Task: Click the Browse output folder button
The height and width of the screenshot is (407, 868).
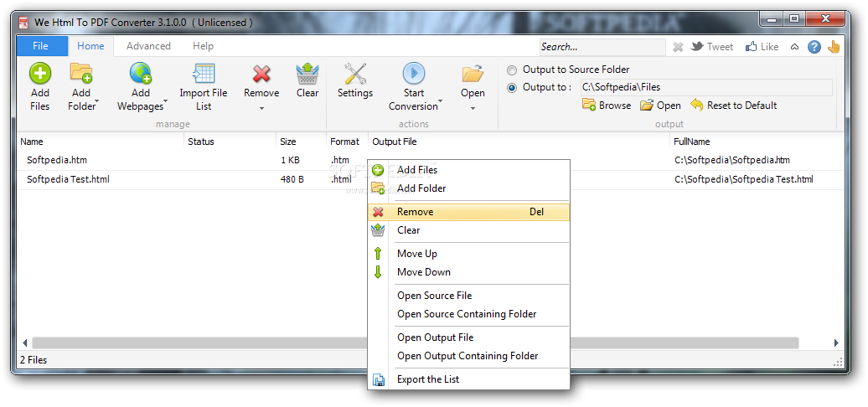Action: (x=607, y=105)
